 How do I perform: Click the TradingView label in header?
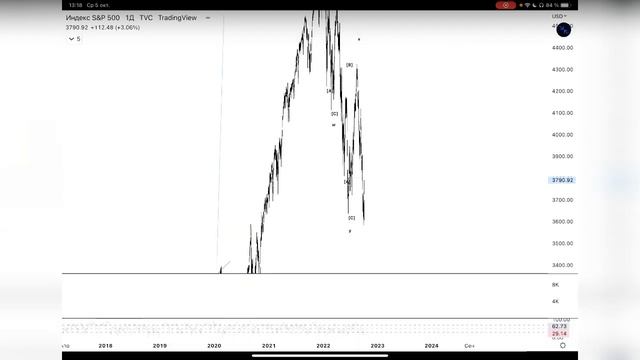[x=177, y=18]
